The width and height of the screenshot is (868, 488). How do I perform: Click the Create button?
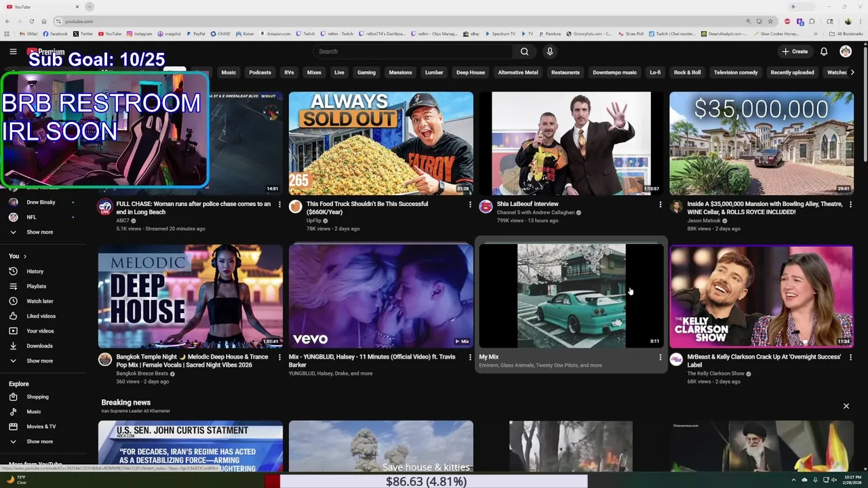pyautogui.click(x=795, y=52)
